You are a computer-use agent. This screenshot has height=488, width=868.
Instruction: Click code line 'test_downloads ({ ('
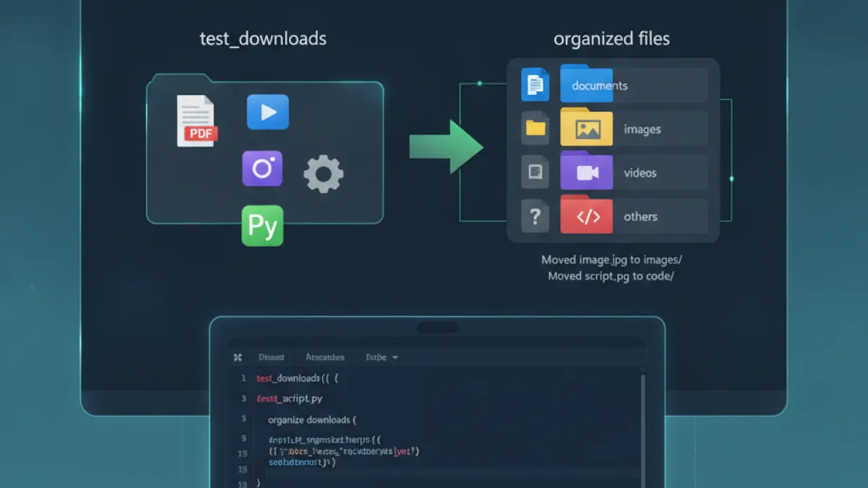point(297,378)
